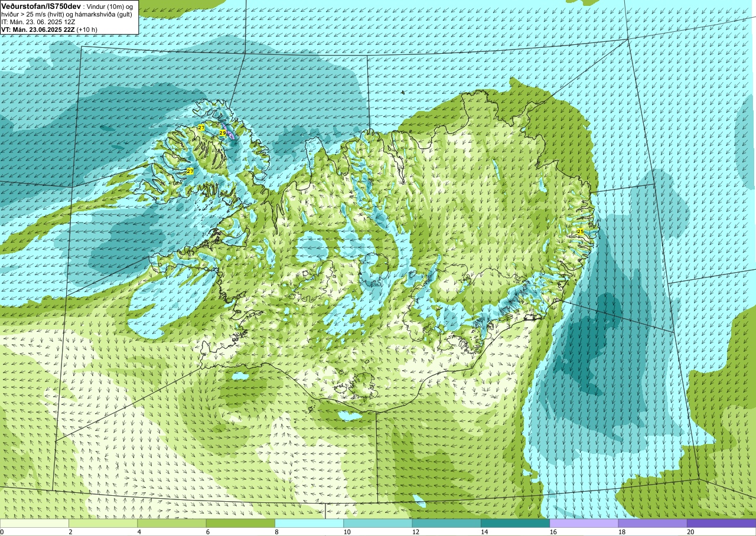Screen dimensions: 756x536
Task: Click the yellow 25 gust label on east coast
Action: point(580,231)
